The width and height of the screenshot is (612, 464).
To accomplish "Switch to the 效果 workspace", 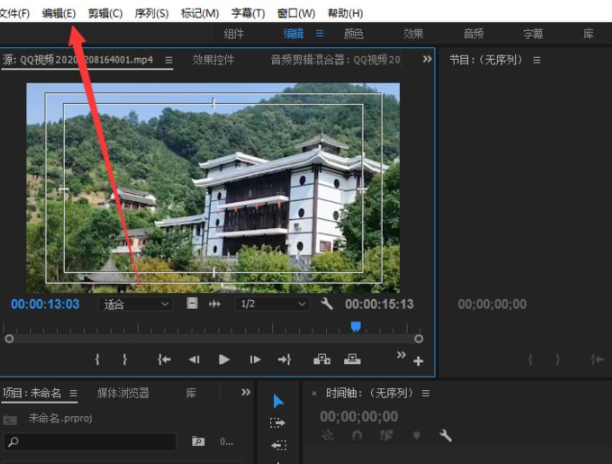I will pos(413,34).
